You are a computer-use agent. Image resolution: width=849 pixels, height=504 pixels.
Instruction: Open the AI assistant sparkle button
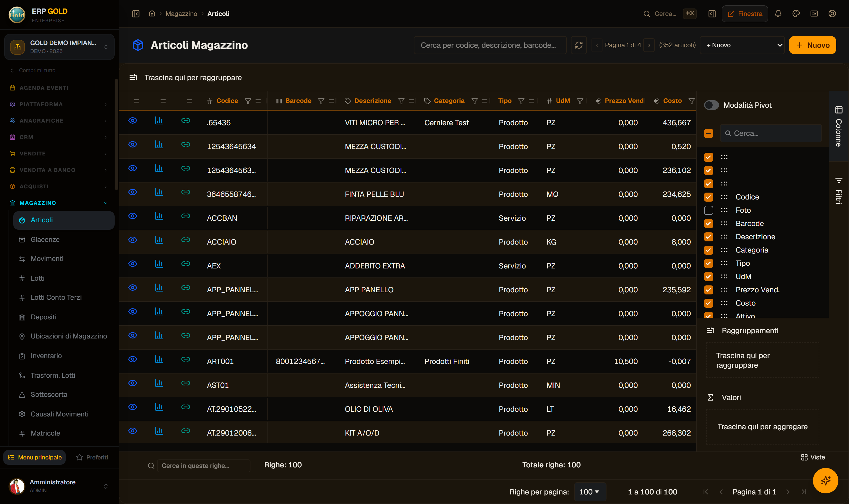tap(825, 481)
